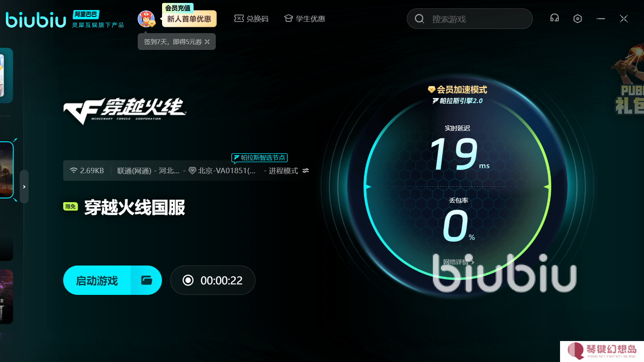This screenshot has height=362, width=644.
Task: Click the 穿越火线 CF game logo
Action: (125, 111)
